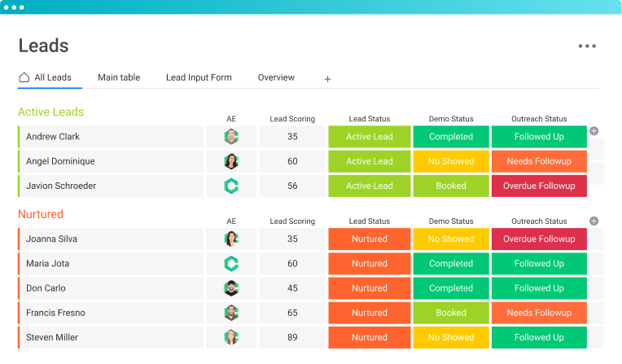Add column using plus icon in Nurtured group
The image size is (622, 364).
point(594,221)
